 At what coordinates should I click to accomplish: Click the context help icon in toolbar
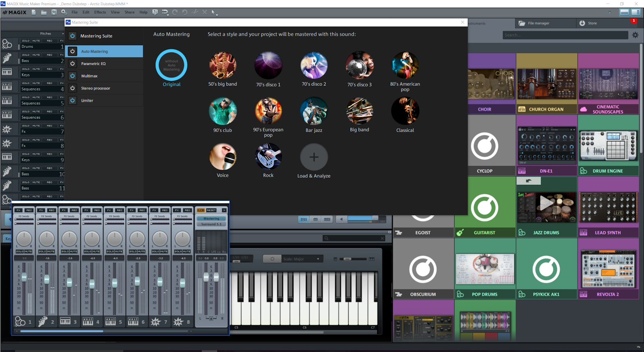(155, 12)
